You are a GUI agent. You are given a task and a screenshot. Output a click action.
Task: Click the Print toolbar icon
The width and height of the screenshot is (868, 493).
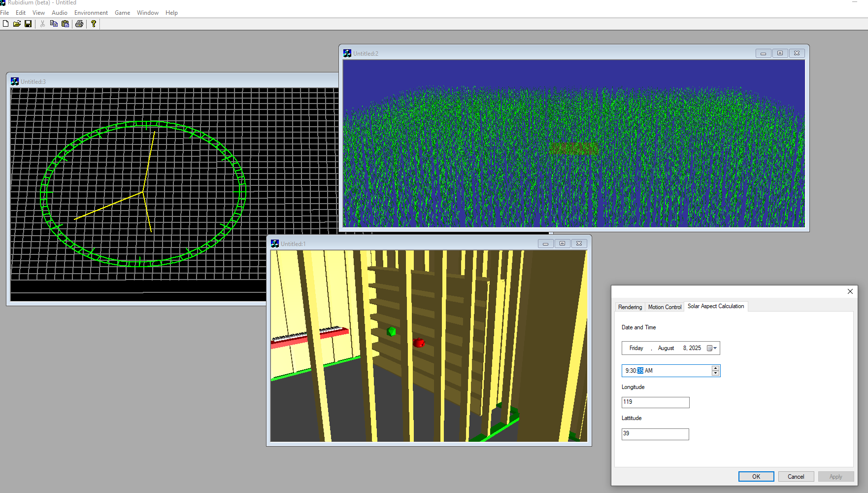79,24
